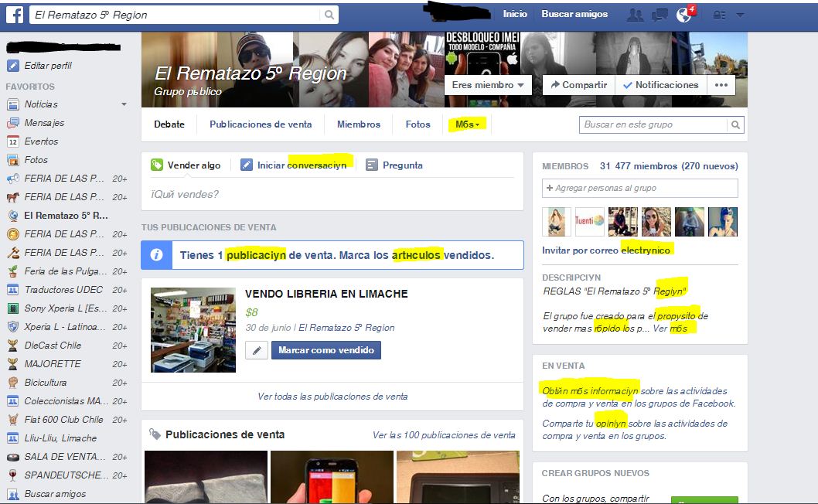Click the top Facebook search input
Image resolution: width=818 pixels, height=504 pixels.
click(x=175, y=15)
